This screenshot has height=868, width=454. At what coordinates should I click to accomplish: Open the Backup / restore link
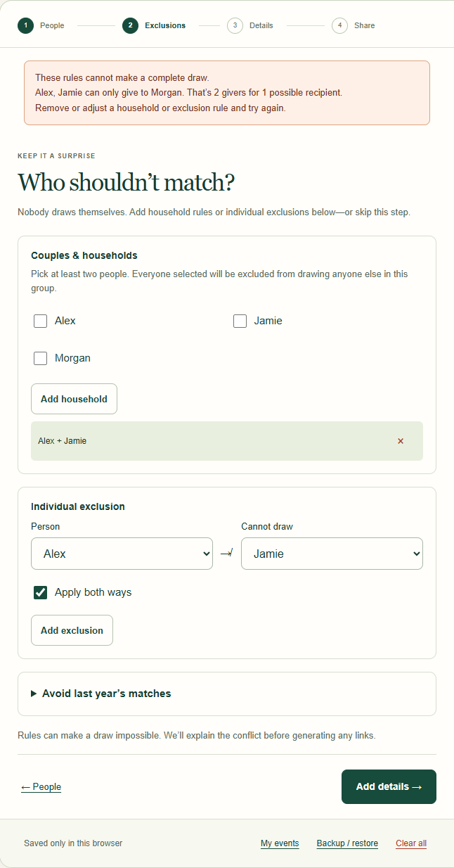[347, 843]
